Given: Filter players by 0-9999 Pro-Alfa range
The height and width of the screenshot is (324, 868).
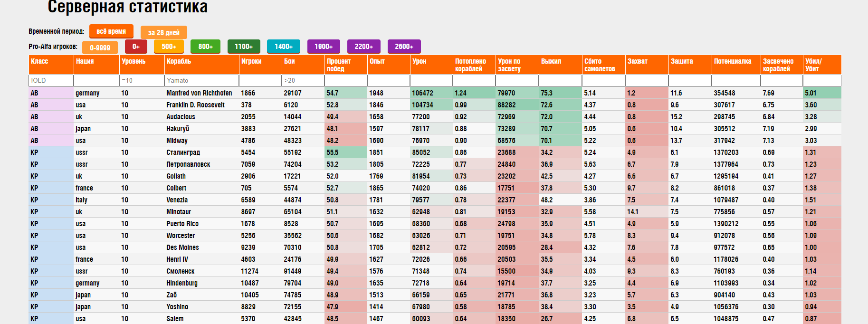Looking at the screenshot, I should click(100, 48).
